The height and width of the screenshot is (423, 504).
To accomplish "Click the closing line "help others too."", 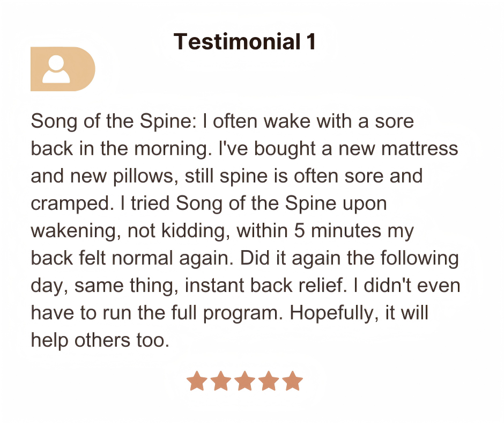I will (100, 341).
